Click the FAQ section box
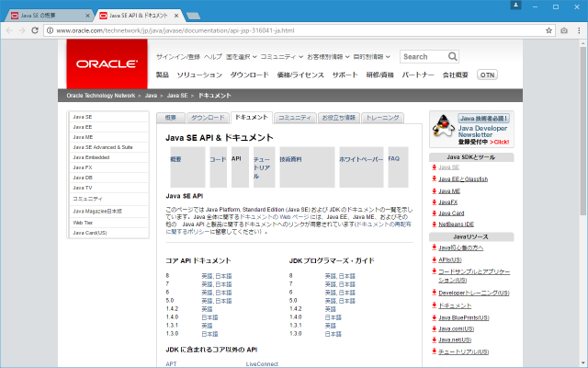 tap(398, 167)
